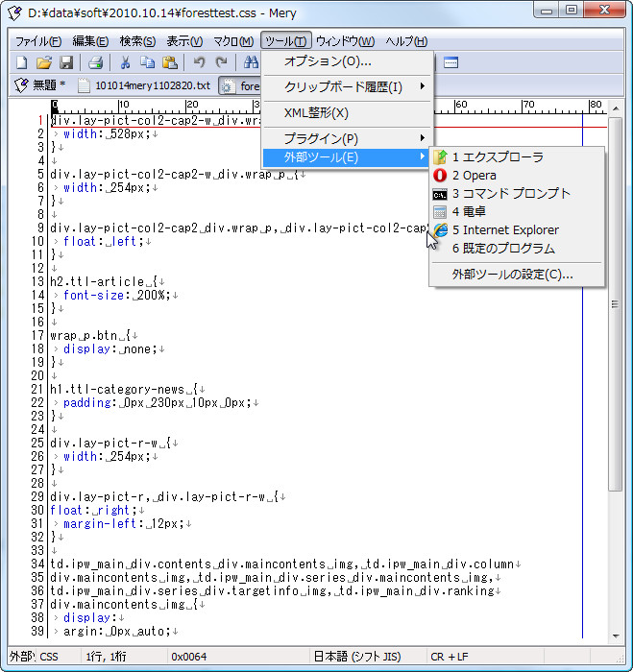Open オプション(O)... from Tools menu
633x672 pixels.
tap(347, 61)
